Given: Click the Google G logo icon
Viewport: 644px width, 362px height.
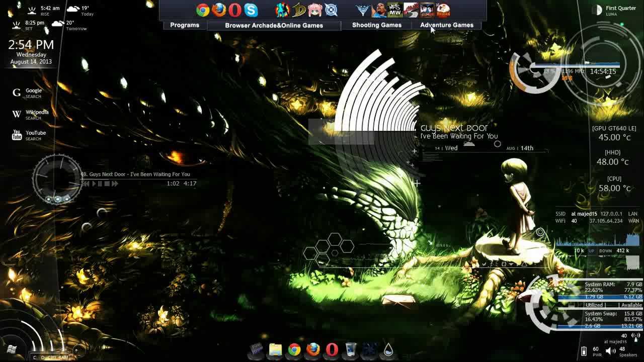Looking at the screenshot, I should coord(17,93).
